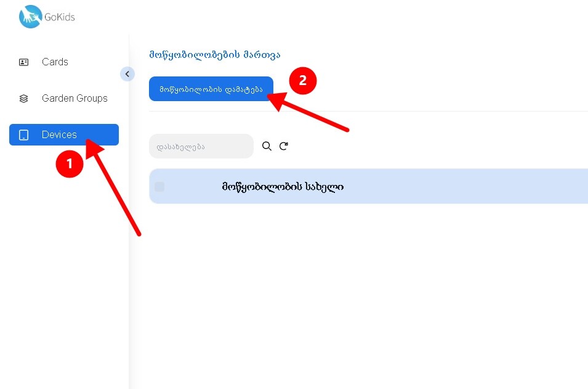Image resolution: width=588 pixels, height=389 pixels.
Task: Click the red circle numbered 2
Action: point(303,81)
